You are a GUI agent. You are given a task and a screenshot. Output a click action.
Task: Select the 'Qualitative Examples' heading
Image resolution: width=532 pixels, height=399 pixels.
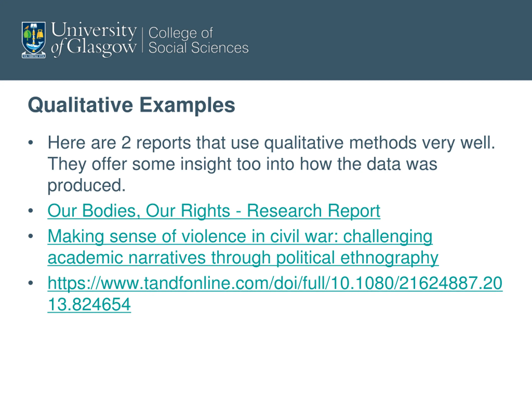tap(131, 105)
